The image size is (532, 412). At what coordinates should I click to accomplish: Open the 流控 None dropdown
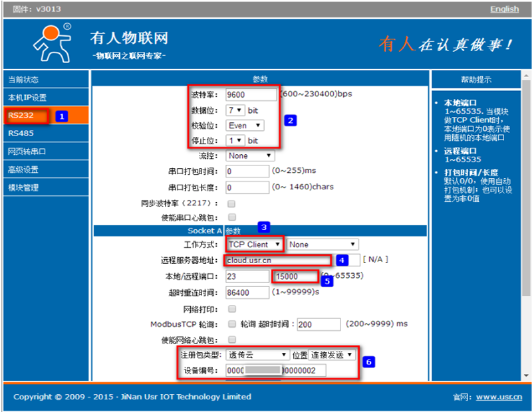pos(250,155)
